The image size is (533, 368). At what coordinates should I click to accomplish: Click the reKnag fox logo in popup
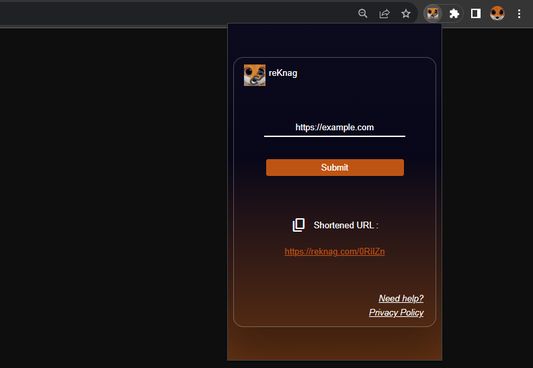click(x=255, y=75)
